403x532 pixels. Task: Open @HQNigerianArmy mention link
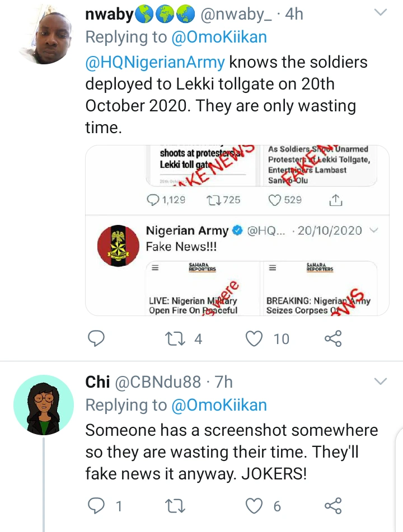(155, 62)
